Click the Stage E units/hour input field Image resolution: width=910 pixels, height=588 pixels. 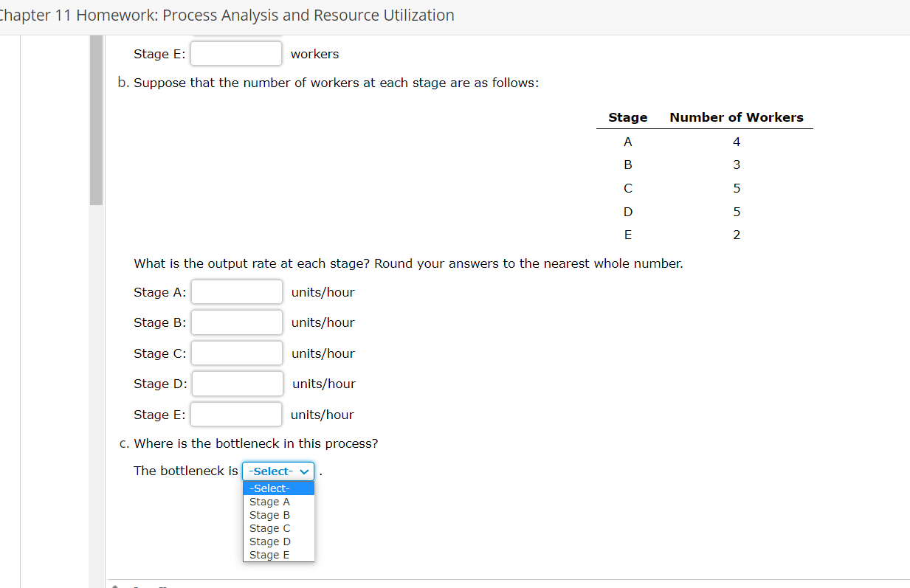236,415
